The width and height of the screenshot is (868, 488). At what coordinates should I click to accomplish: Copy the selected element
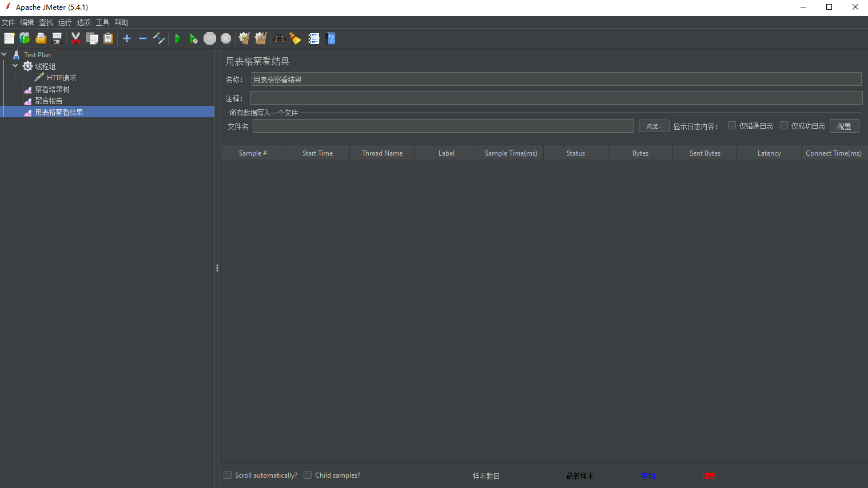click(92, 38)
